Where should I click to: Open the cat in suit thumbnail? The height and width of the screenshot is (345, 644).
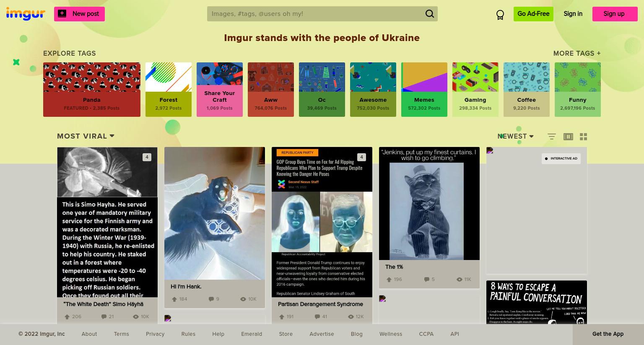click(429, 203)
